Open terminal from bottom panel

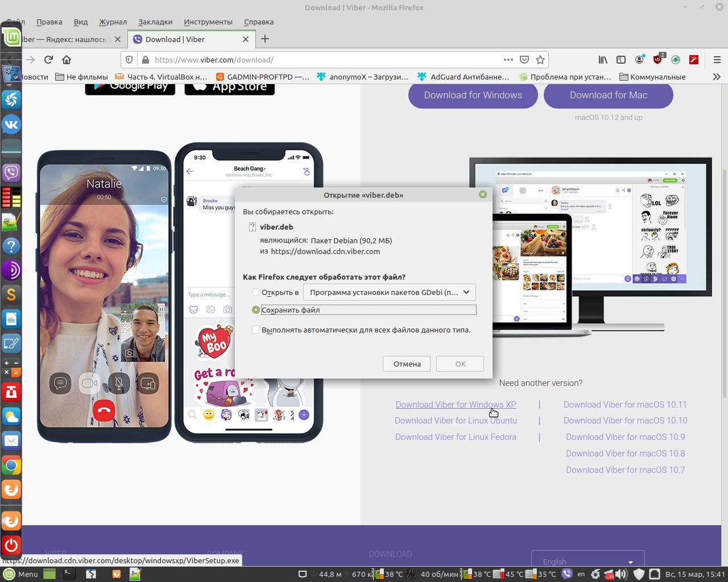pos(69,574)
